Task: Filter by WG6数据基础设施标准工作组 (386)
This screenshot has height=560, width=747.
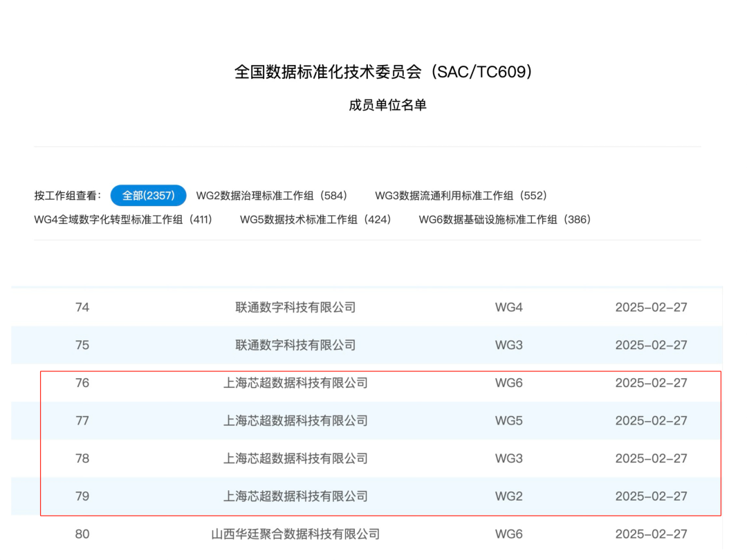Action: [504, 220]
